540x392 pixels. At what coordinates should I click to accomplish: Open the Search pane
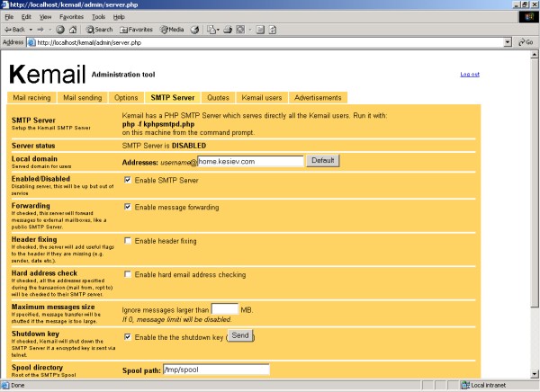99,30
